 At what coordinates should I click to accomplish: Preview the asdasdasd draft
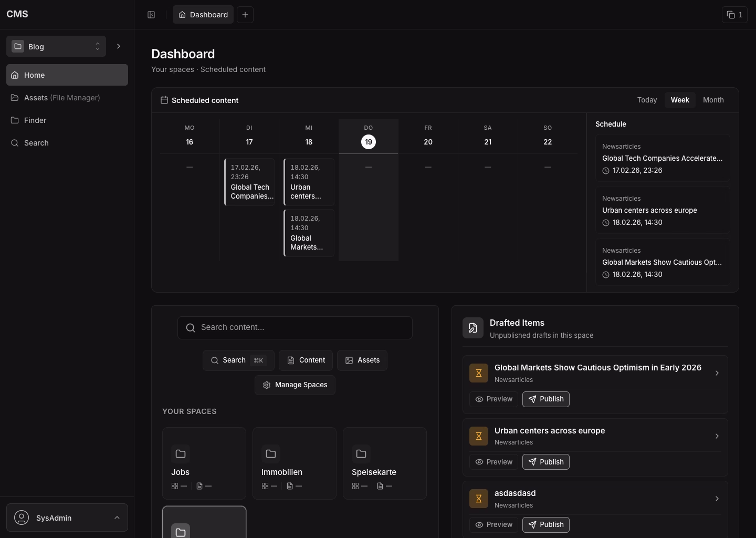tap(493, 524)
